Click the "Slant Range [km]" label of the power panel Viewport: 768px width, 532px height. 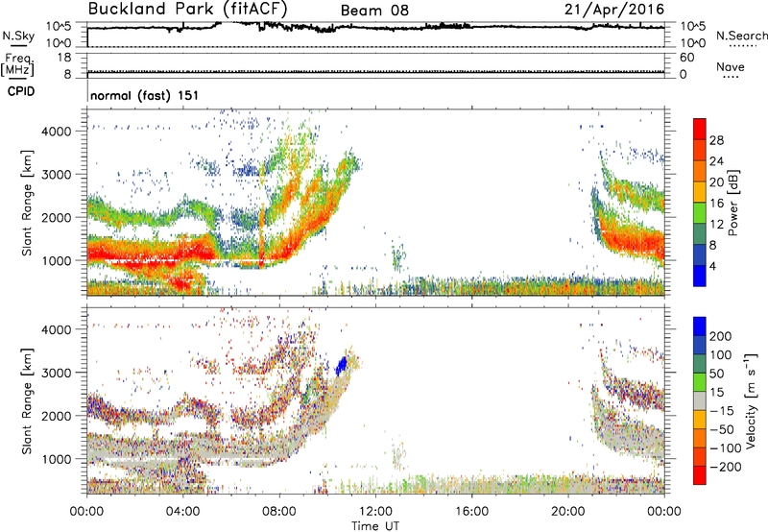pyautogui.click(x=27, y=203)
